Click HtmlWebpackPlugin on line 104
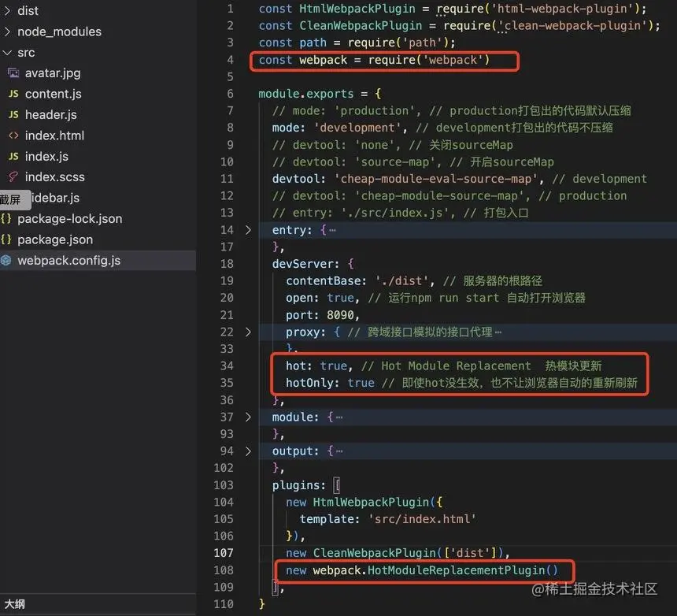677x616 pixels. pyautogui.click(x=371, y=502)
